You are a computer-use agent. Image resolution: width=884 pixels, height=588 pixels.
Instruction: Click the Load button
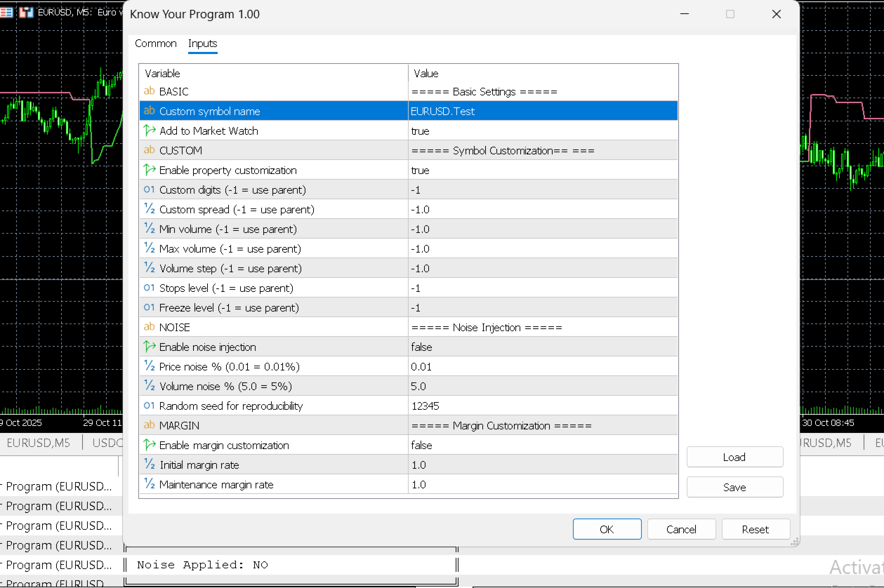pos(734,457)
